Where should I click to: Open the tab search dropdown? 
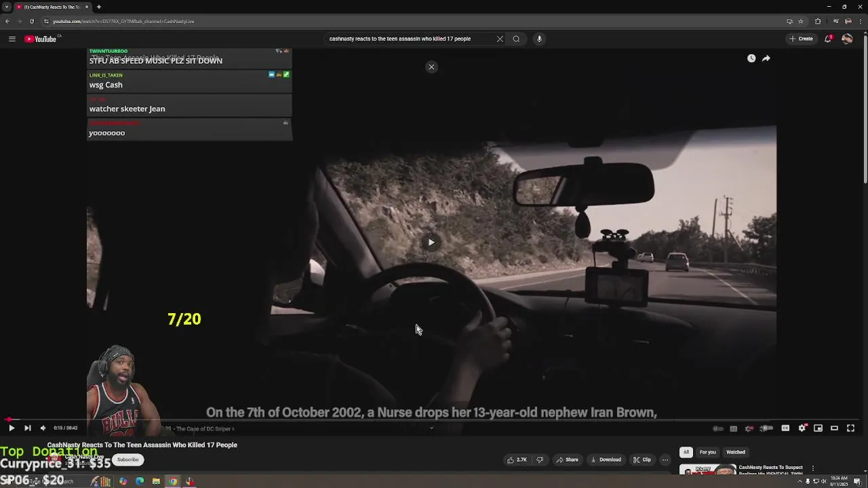point(7,7)
